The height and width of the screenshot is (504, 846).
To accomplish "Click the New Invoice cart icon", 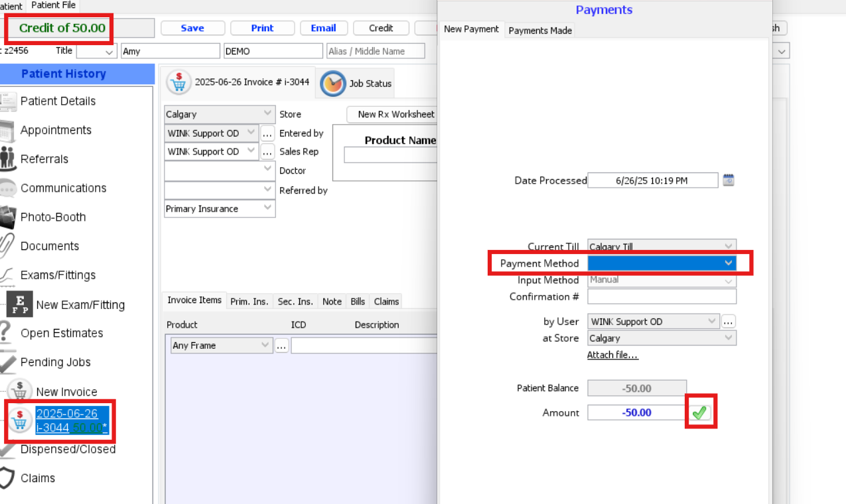I will tap(19, 391).
